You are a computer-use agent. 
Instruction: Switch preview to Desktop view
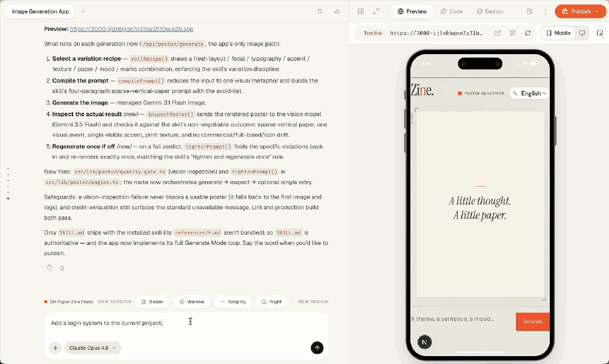coord(582,33)
